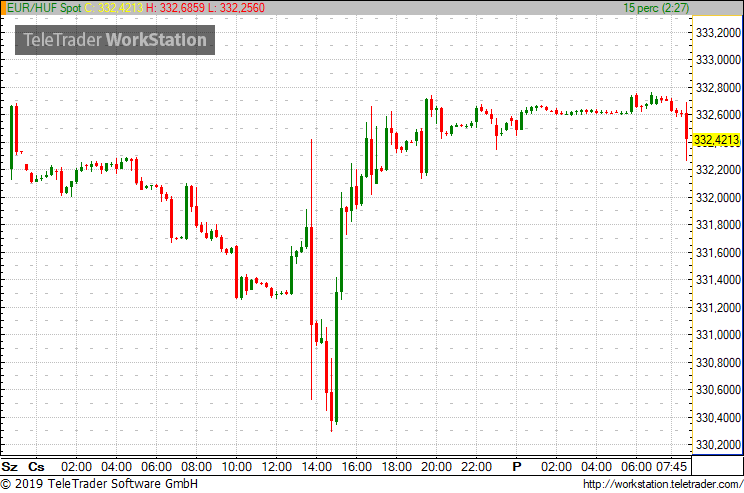Click the 331,4000 price axis label
This screenshot has width=744, height=493.
(718, 280)
